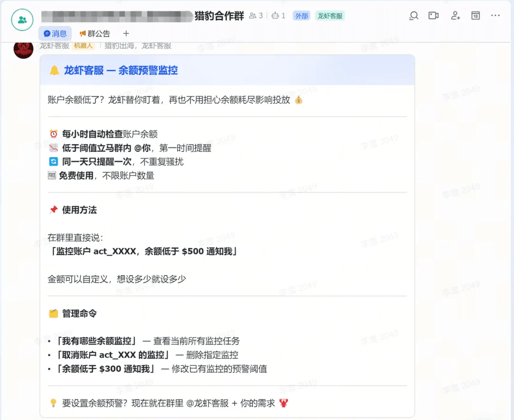The width and height of the screenshot is (514, 420).
Task: Start a video meeting
Action: click(x=434, y=15)
